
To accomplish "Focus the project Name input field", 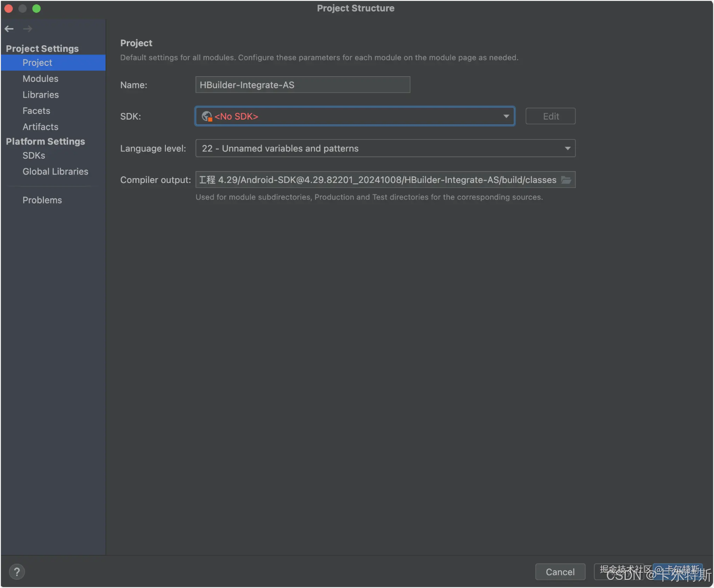I will coord(303,85).
